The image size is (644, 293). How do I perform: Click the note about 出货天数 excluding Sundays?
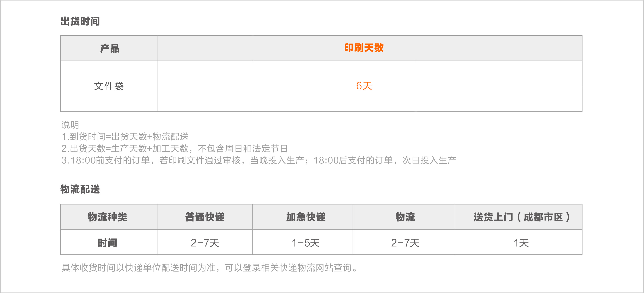[x=174, y=149]
